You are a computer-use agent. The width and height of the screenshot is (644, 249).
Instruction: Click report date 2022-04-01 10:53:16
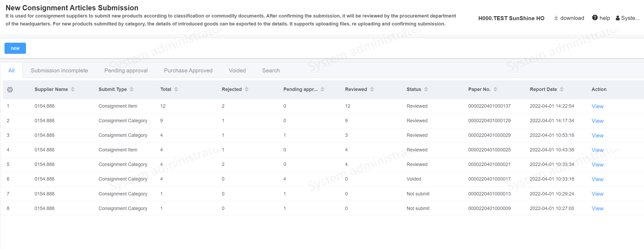coord(552,135)
